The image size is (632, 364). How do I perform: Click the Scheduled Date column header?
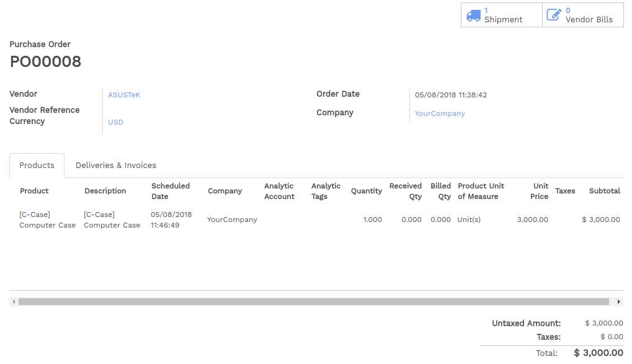coord(171,191)
